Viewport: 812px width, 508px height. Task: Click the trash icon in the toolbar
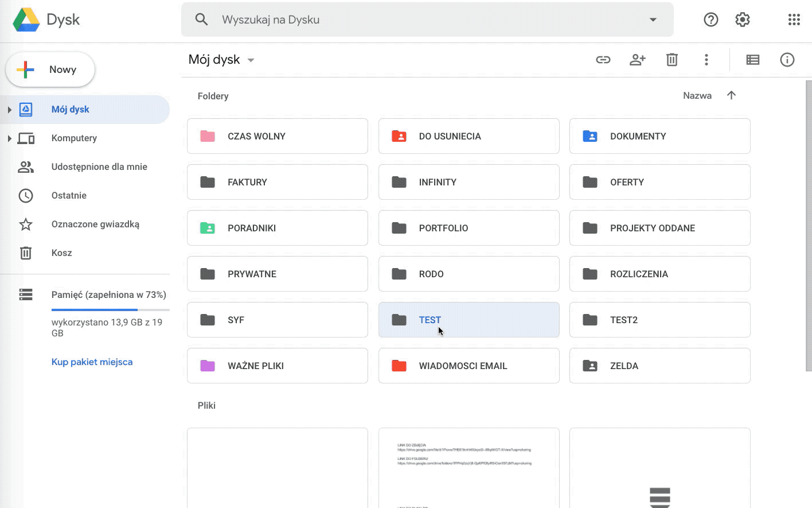(x=672, y=60)
